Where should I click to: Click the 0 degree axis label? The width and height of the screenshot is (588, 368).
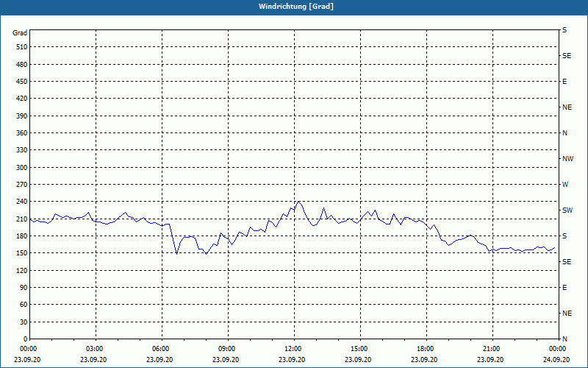click(x=25, y=339)
